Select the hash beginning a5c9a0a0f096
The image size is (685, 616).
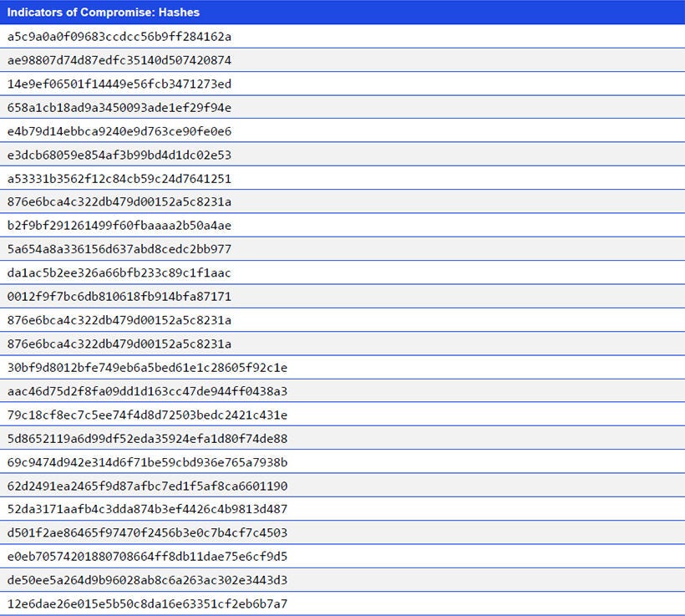(119, 37)
